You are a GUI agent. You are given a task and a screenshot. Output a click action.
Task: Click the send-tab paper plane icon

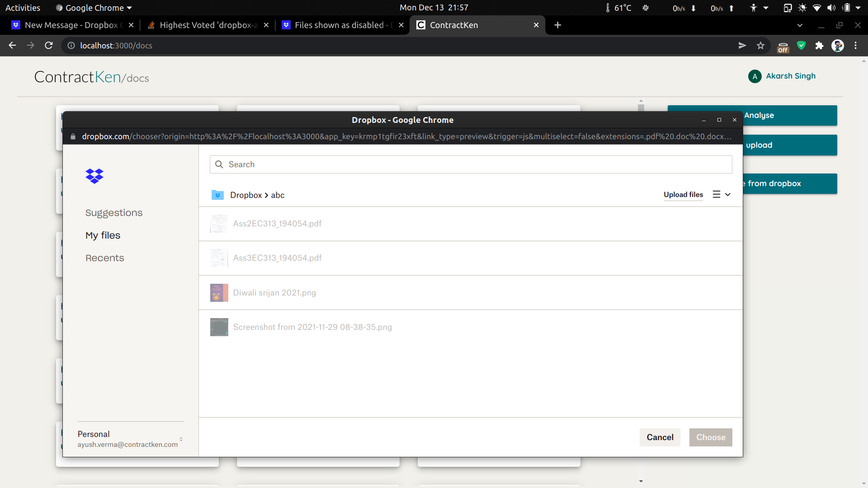pos(742,45)
